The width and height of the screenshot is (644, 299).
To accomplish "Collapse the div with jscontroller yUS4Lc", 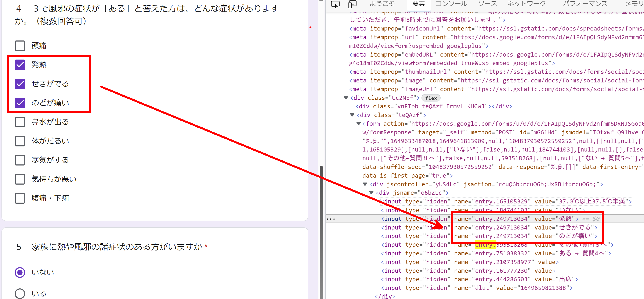I will click(365, 184).
